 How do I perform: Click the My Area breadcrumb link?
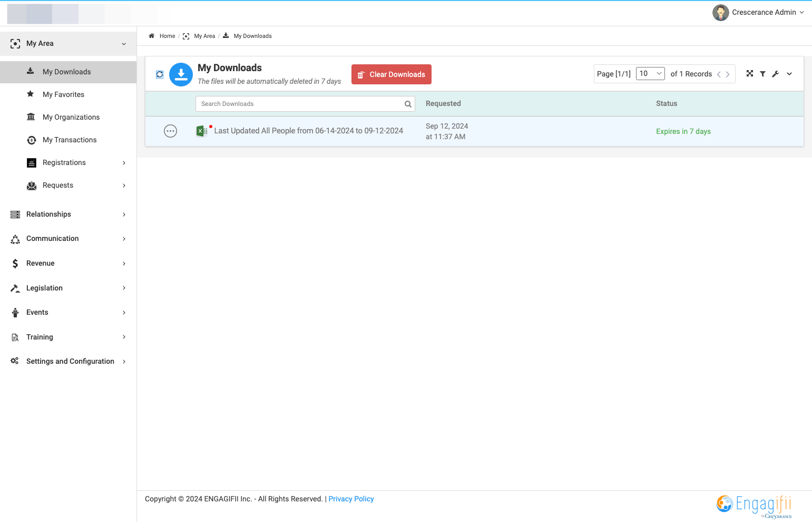click(204, 36)
